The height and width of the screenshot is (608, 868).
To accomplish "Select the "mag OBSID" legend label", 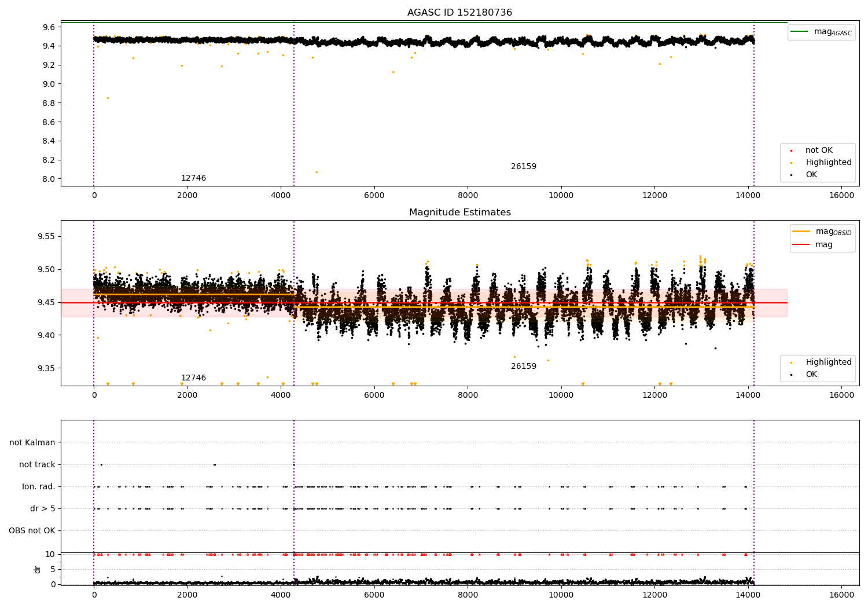I will coord(834,232).
